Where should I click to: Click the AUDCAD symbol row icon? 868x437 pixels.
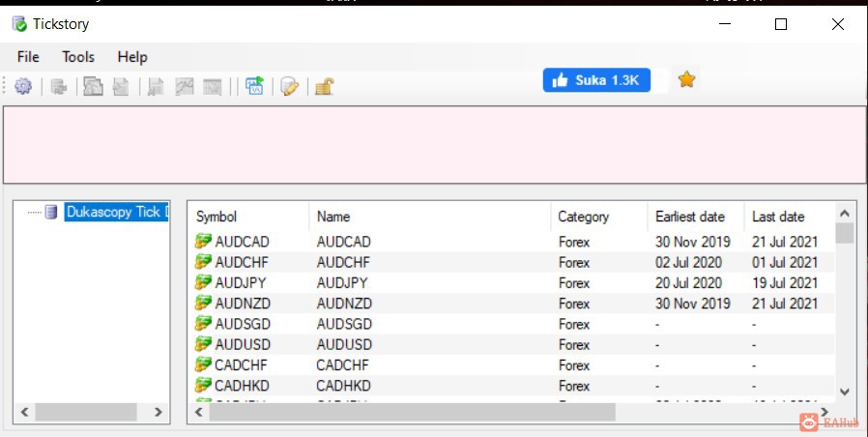tap(203, 242)
